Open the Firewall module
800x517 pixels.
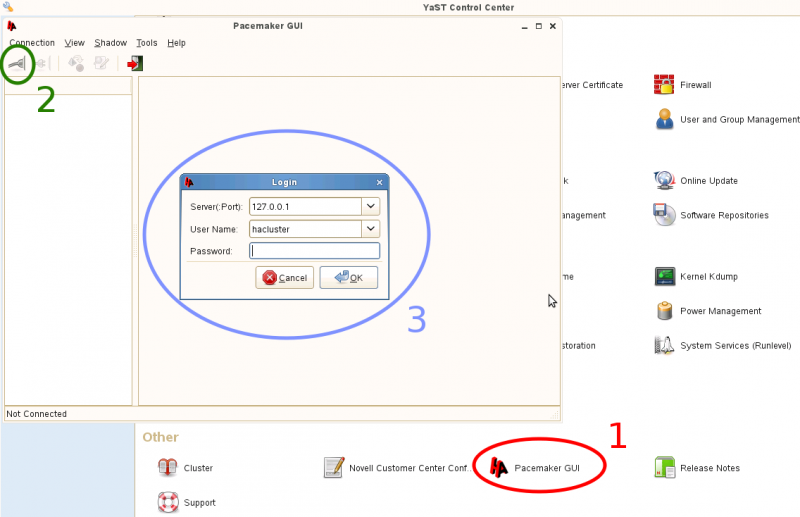pyautogui.click(x=683, y=85)
